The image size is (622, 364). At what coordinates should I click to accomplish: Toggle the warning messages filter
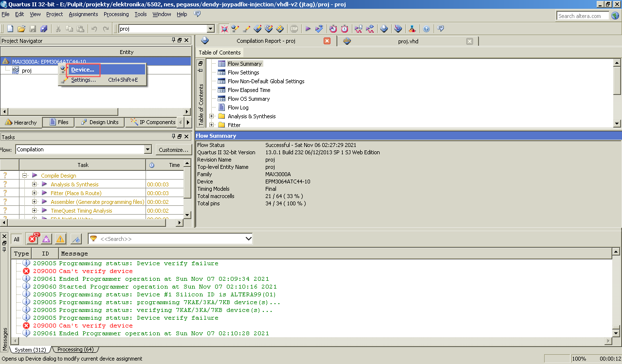60,239
